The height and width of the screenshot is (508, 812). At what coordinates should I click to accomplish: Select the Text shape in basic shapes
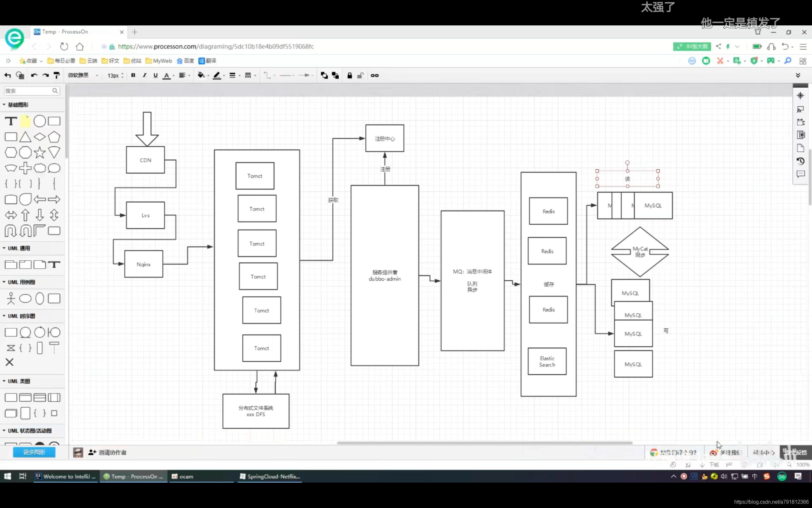coord(11,121)
